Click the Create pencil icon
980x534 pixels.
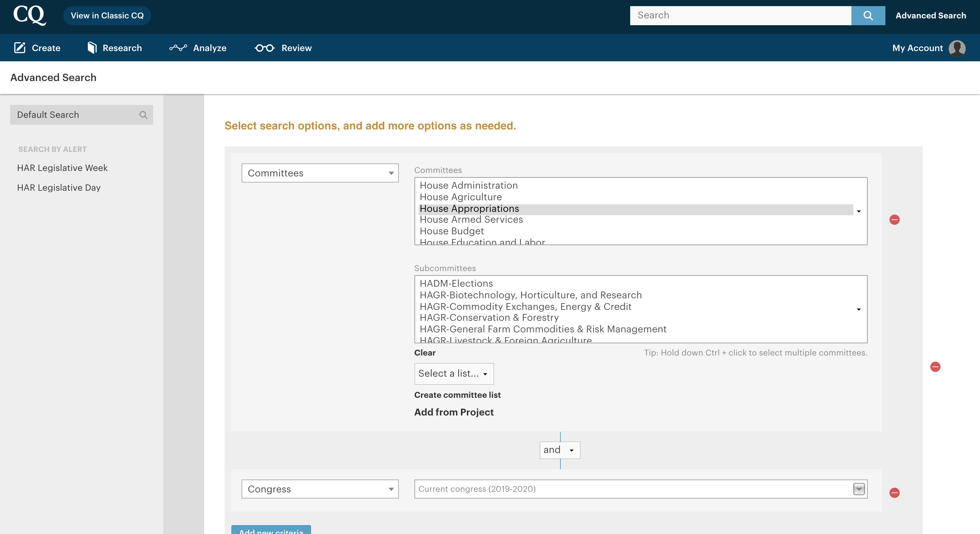coord(20,48)
